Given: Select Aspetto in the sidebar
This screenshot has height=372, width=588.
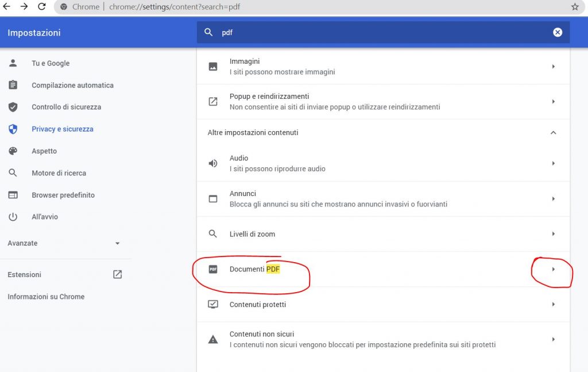Looking at the screenshot, I should tap(44, 151).
